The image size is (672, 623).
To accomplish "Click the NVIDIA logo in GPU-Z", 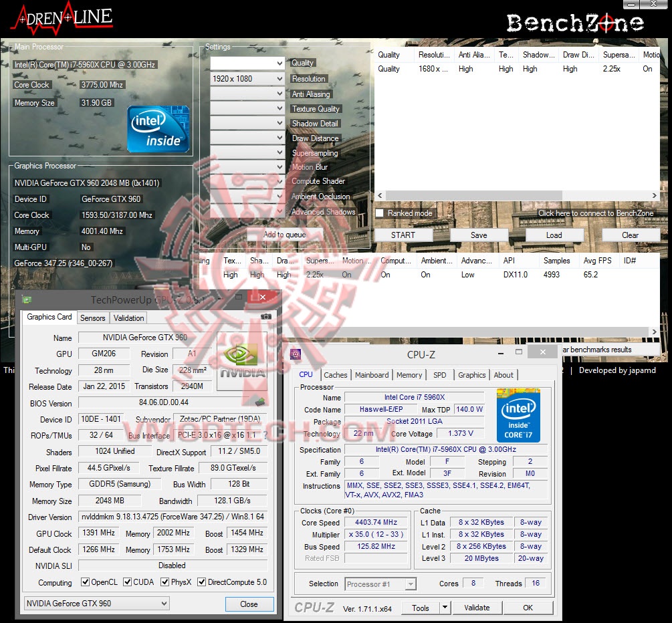I will pos(242,361).
